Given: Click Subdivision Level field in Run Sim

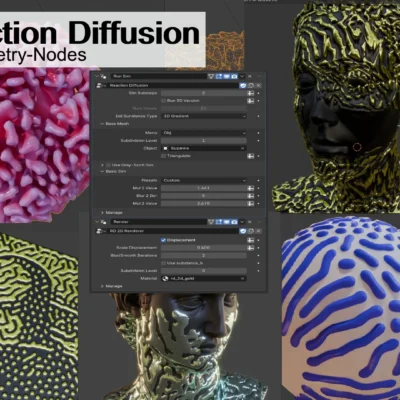Looking at the screenshot, I should 204,140.
